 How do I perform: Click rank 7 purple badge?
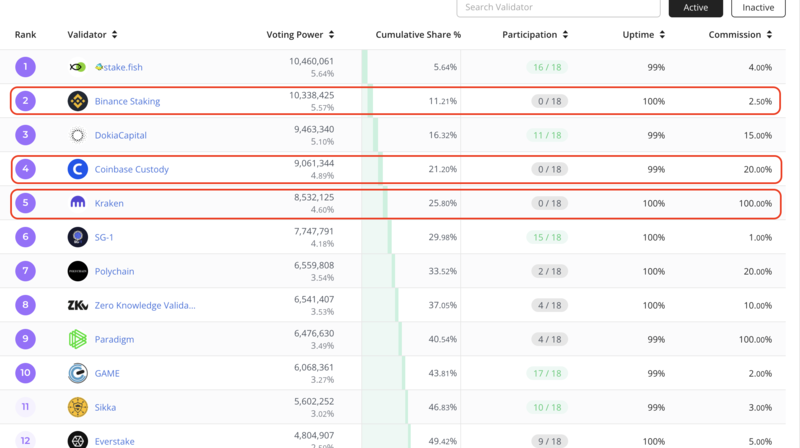26,271
